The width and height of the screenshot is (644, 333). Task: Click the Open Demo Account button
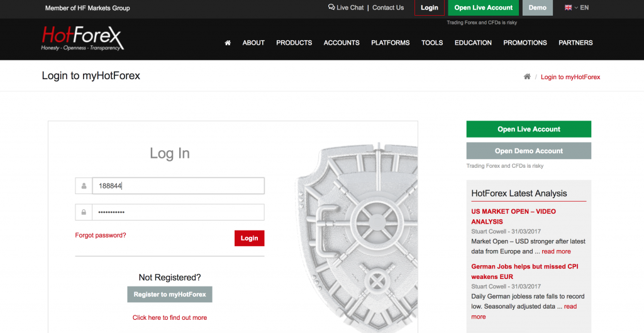pos(528,151)
